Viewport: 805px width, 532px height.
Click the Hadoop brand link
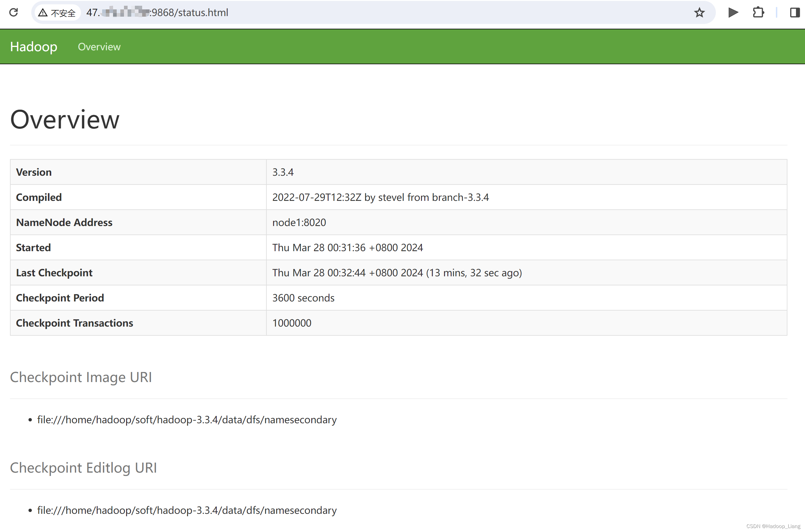coord(34,47)
